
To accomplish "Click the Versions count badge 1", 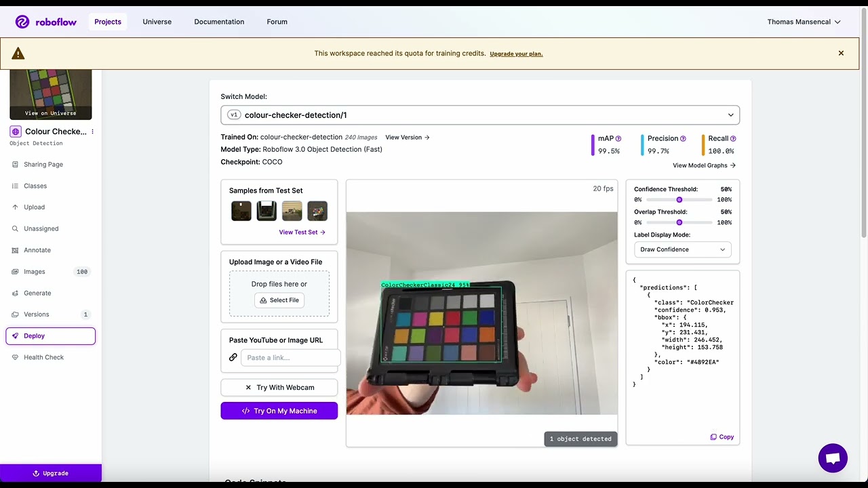I will click(85, 314).
